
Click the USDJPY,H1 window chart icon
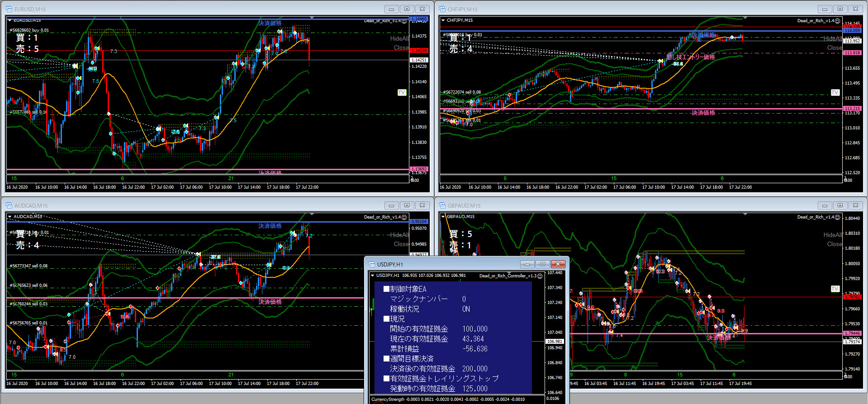click(372, 264)
